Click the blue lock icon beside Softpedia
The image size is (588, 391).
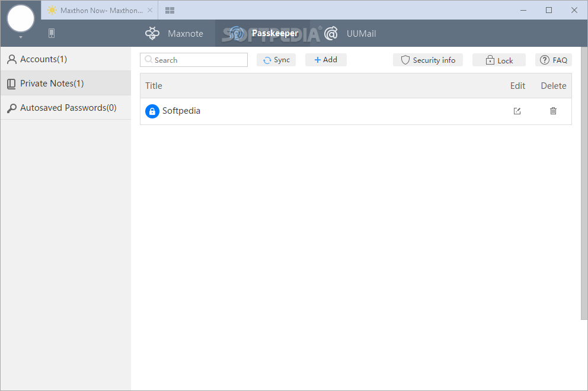[152, 111]
